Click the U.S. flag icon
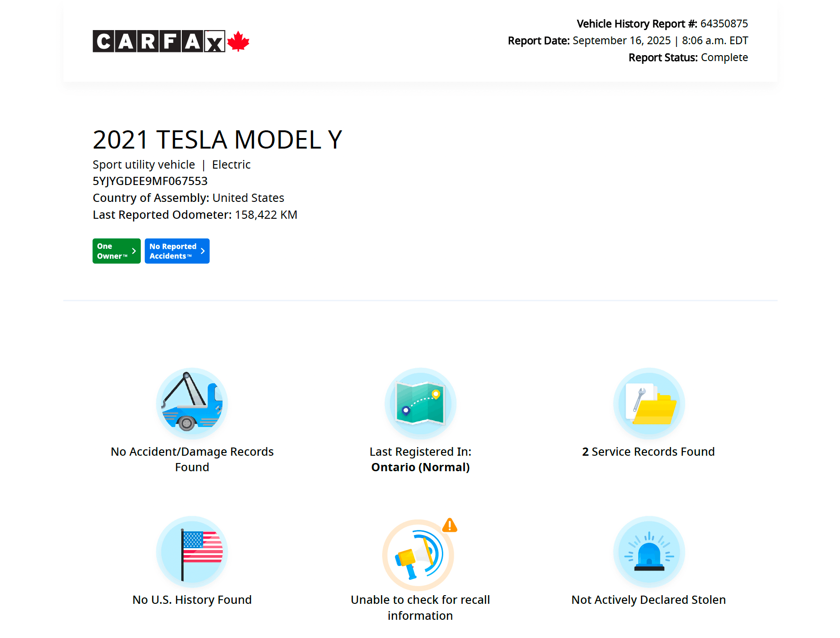The width and height of the screenshot is (840, 638). coord(192,552)
